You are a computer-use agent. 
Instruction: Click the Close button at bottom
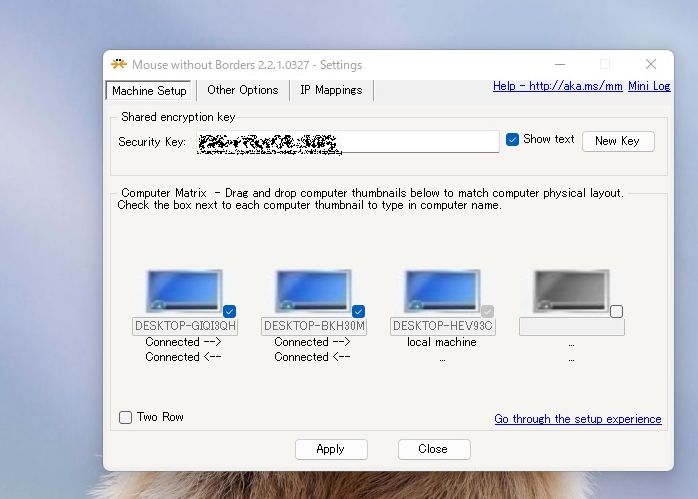tap(434, 449)
